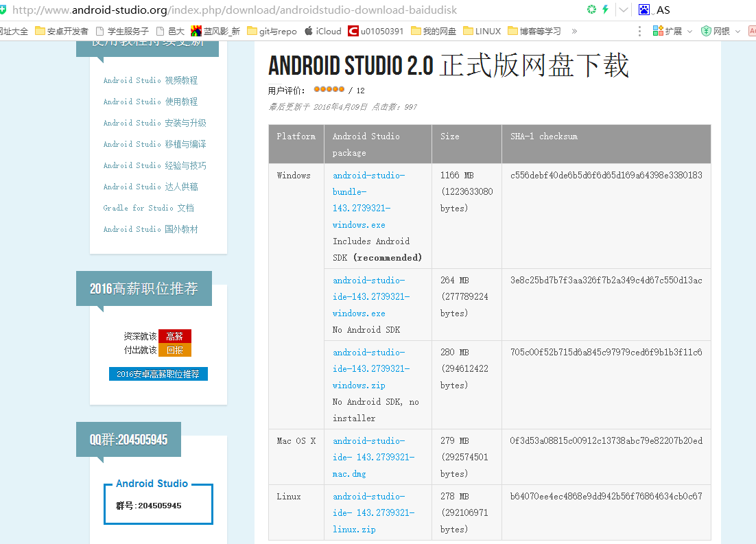Click the Windows bundle SHA-1 checksum c556debf...

[606, 175]
